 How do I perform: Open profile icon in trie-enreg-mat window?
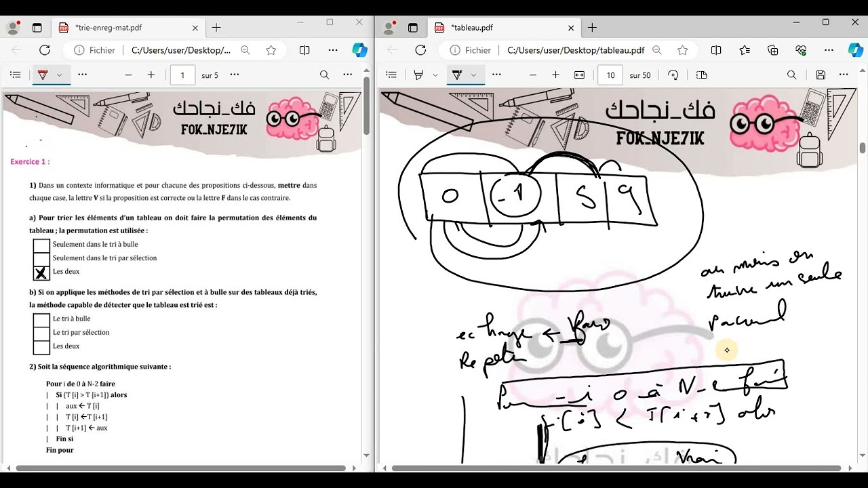[x=13, y=28]
